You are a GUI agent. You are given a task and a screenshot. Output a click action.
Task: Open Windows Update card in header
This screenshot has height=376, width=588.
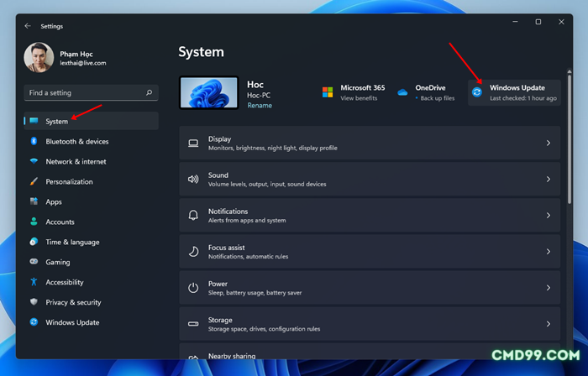(x=514, y=92)
